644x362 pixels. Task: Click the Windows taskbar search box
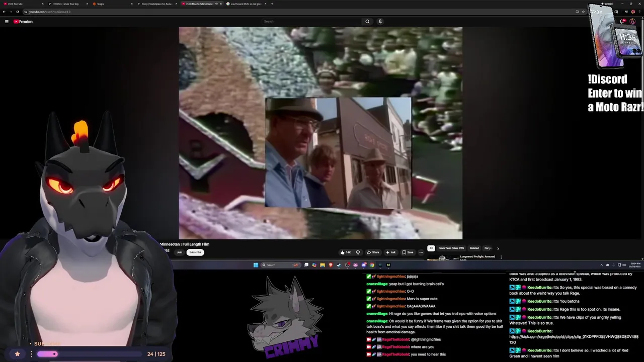tap(280, 265)
